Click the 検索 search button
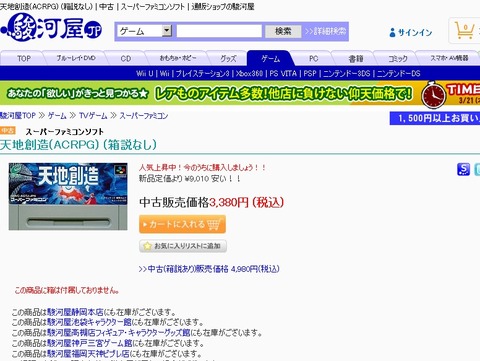Screen dimensions: 480x361 pyautogui.click(x=283, y=31)
